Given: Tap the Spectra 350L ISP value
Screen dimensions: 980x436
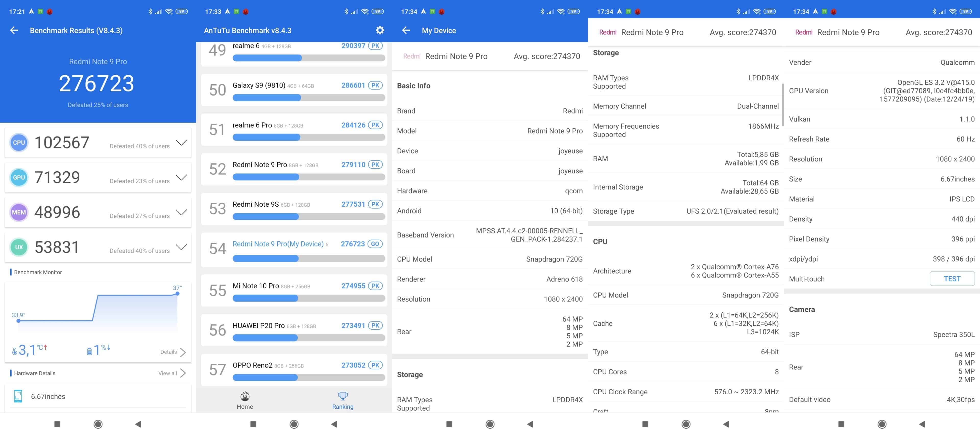Looking at the screenshot, I should pyautogui.click(x=954, y=335).
